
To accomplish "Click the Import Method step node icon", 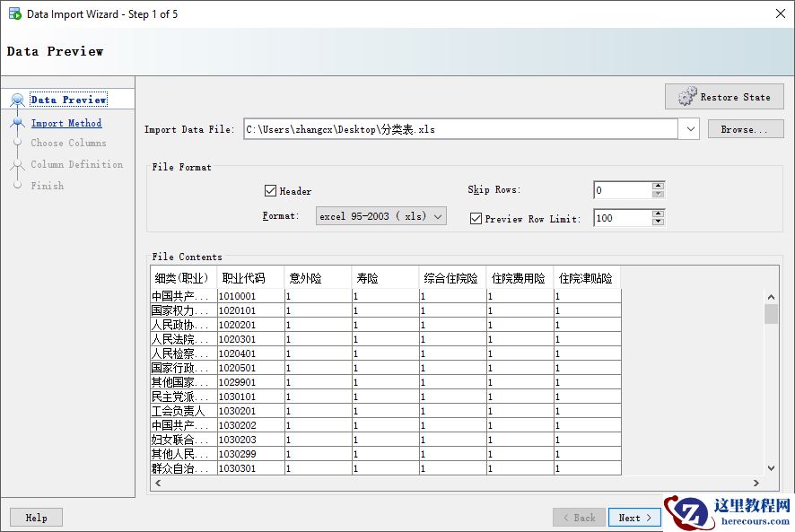I will click(x=17, y=123).
